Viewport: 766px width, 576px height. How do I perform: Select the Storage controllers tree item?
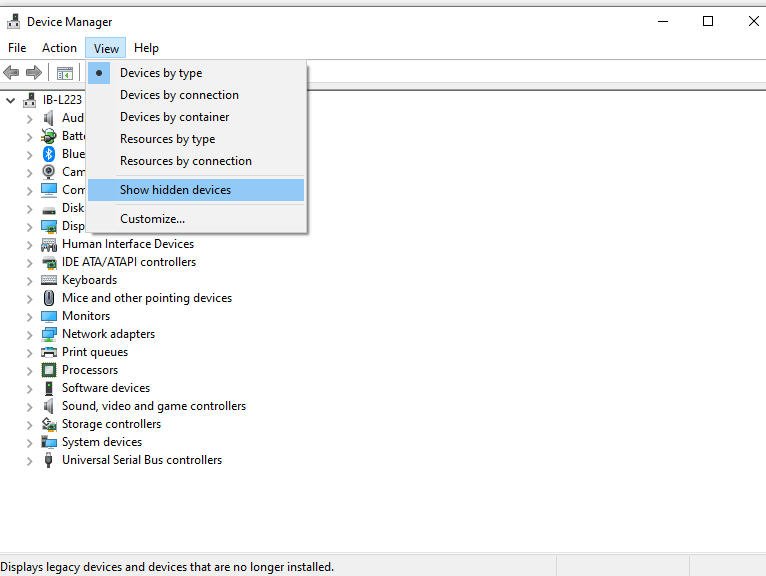click(x=111, y=424)
